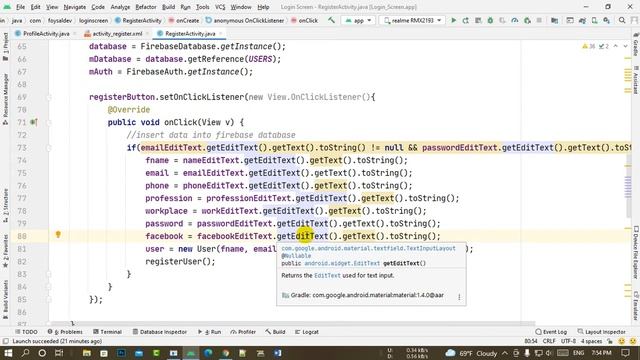Click the warnings count indicator in editor
Image resolution: width=640 pixels, height=360 pixels.
point(588,47)
